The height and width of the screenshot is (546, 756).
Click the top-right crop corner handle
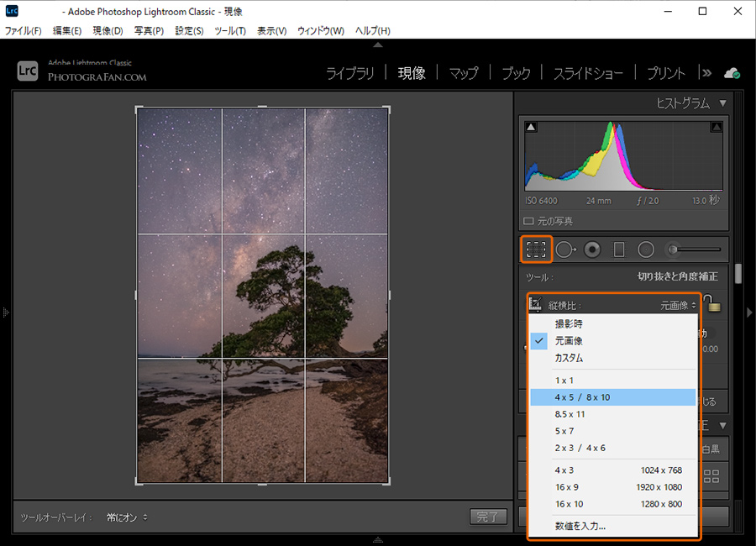[387, 109]
